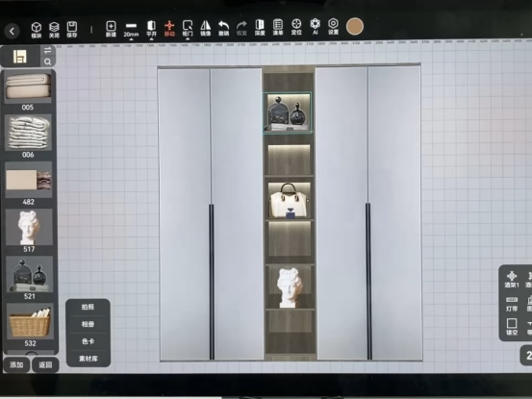The width and height of the screenshot is (532, 399).
Task: Open the AI assistant icon
Action: (315, 27)
